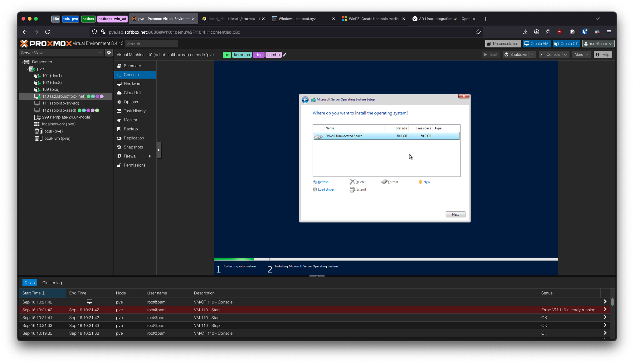
Task: Open the Server View settings gear
Action: tap(109, 53)
